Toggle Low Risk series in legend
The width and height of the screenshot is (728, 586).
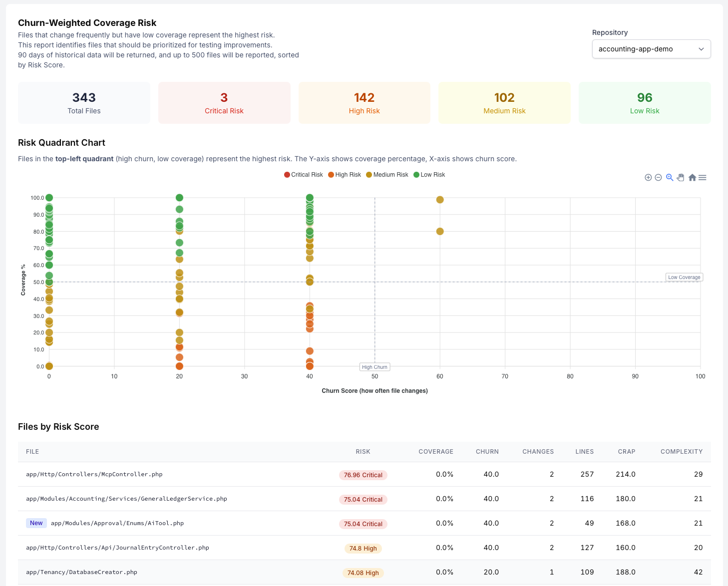(429, 175)
